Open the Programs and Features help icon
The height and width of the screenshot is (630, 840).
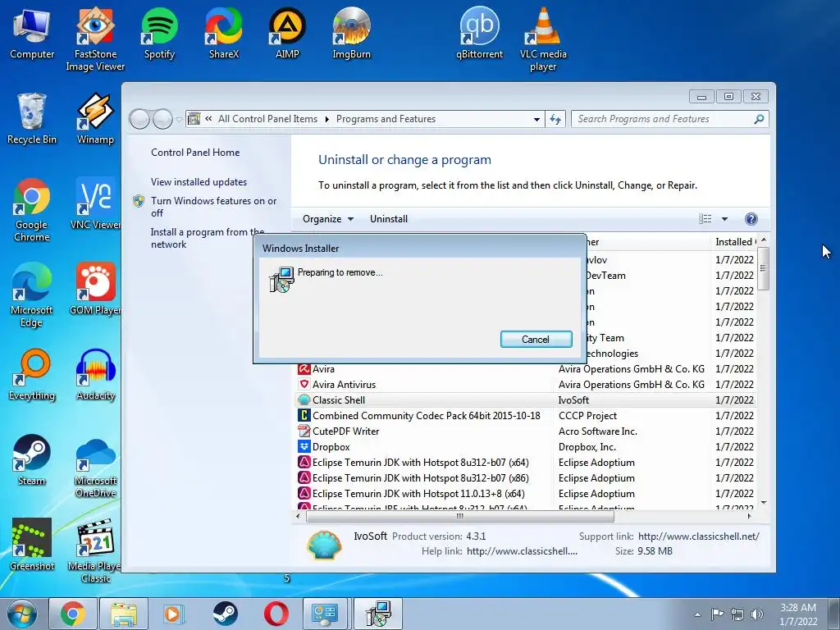point(751,218)
